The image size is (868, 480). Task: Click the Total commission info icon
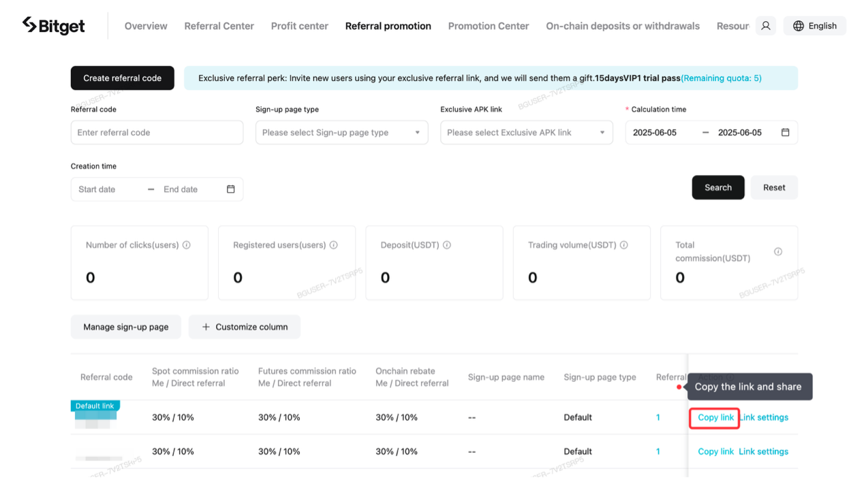(x=778, y=251)
